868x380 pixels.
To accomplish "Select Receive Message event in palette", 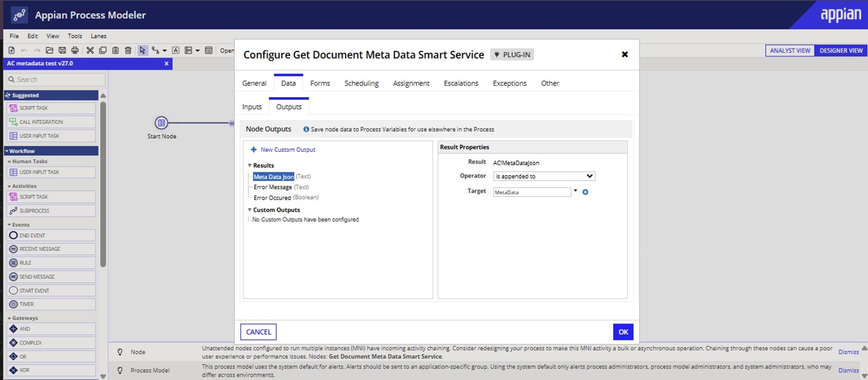I will [51, 249].
